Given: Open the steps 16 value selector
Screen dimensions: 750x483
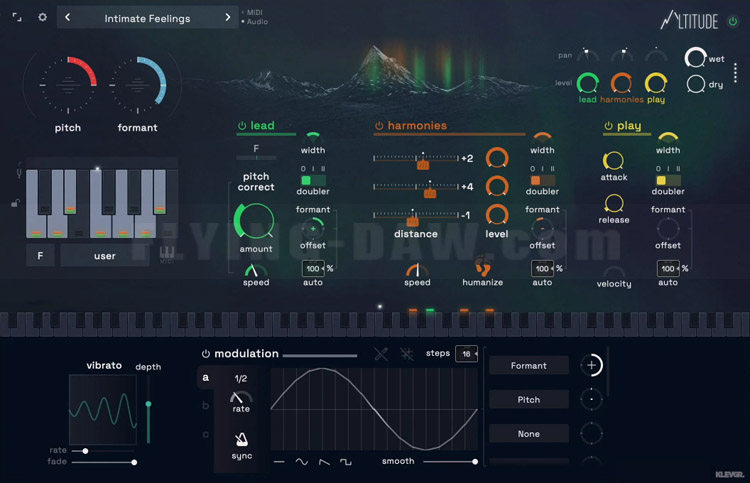Looking at the screenshot, I should (466, 354).
